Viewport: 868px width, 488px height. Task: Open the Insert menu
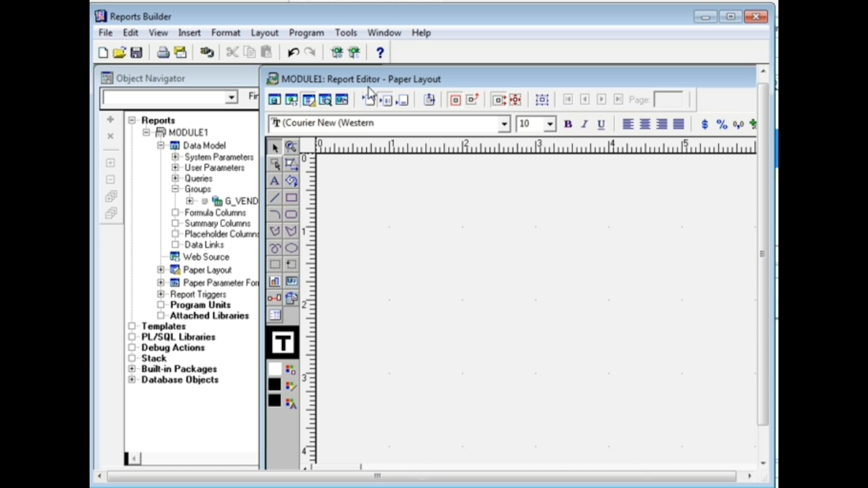189,33
